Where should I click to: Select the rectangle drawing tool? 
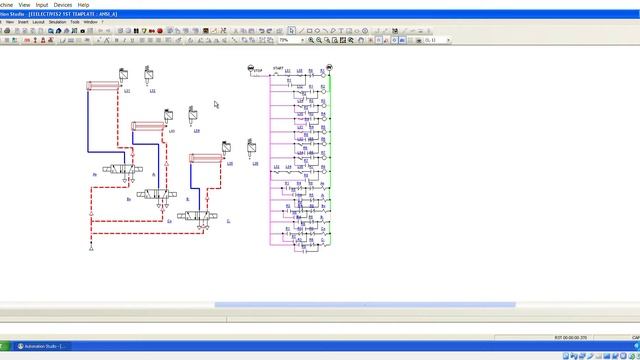click(309, 31)
